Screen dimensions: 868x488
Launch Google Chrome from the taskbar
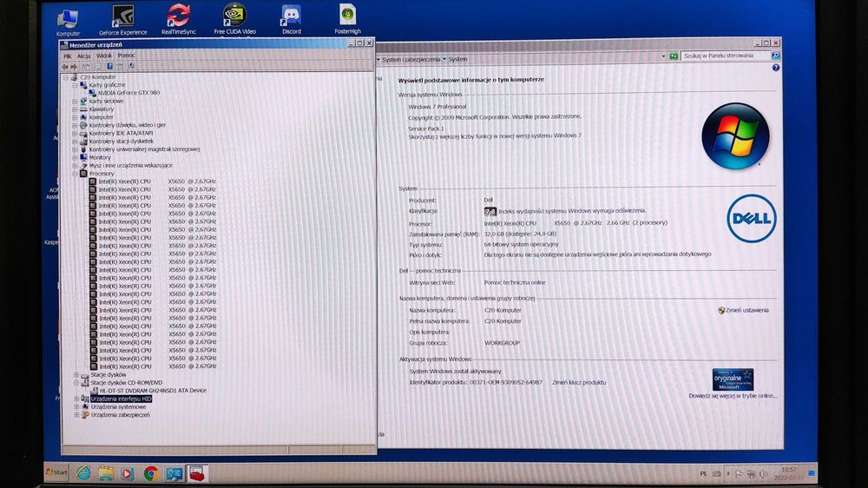tap(150, 473)
